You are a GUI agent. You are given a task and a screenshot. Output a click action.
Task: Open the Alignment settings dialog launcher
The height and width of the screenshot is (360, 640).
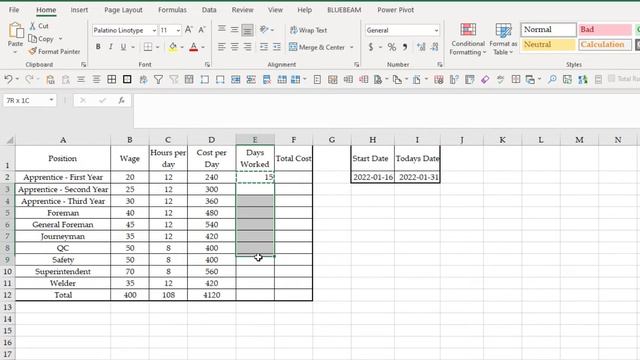356,64
